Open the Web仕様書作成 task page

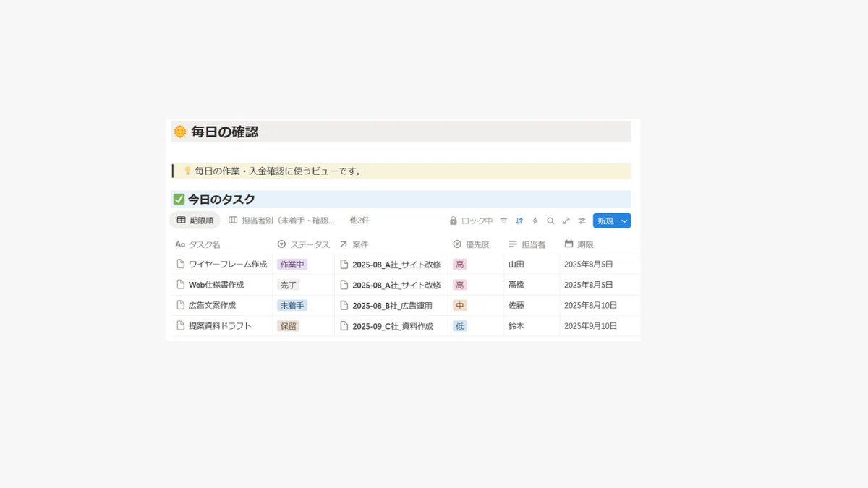click(216, 285)
